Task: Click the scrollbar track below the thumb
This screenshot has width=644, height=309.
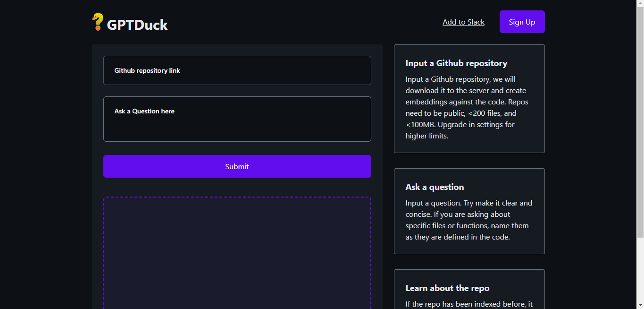Action: pos(640,274)
